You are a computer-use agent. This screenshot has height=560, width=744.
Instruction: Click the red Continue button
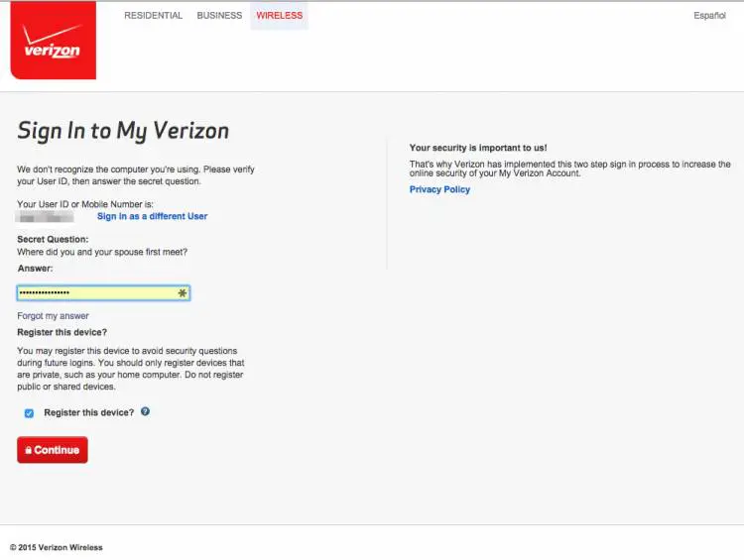point(53,450)
